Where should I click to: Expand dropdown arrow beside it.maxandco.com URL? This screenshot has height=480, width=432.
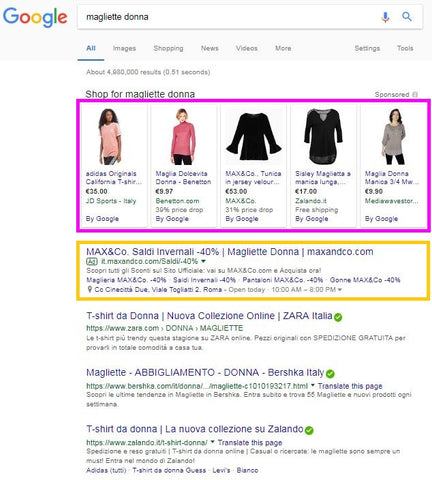[203, 261]
